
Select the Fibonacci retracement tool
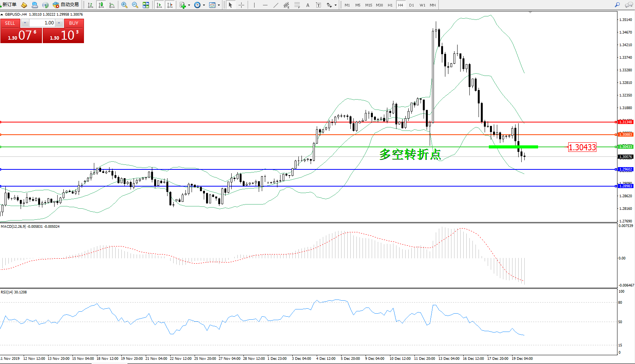297,5
